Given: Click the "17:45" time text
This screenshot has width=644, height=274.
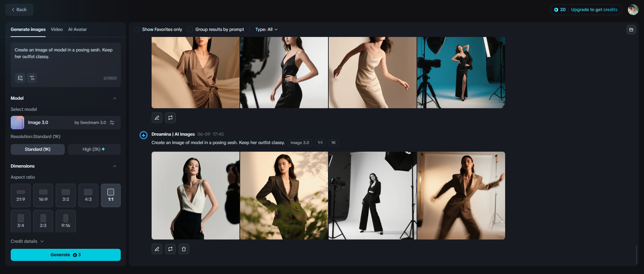Looking at the screenshot, I should point(218,134).
